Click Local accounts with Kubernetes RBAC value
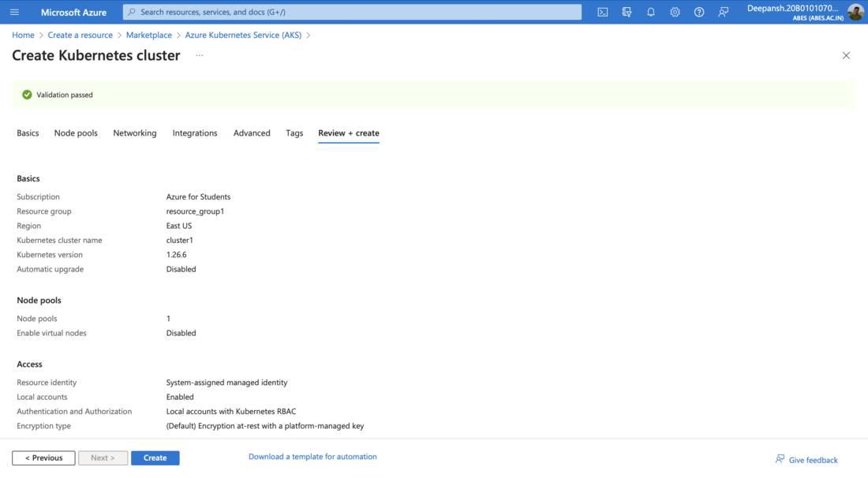Image resolution: width=868 pixels, height=478 pixels. (x=231, y=411)
